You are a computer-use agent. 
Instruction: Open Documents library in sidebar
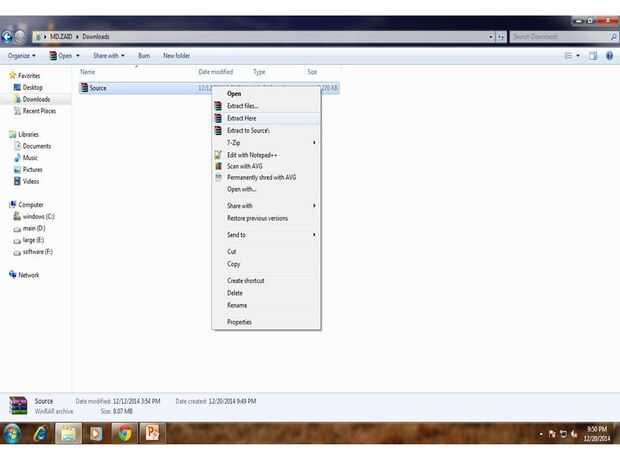(37, 146)
